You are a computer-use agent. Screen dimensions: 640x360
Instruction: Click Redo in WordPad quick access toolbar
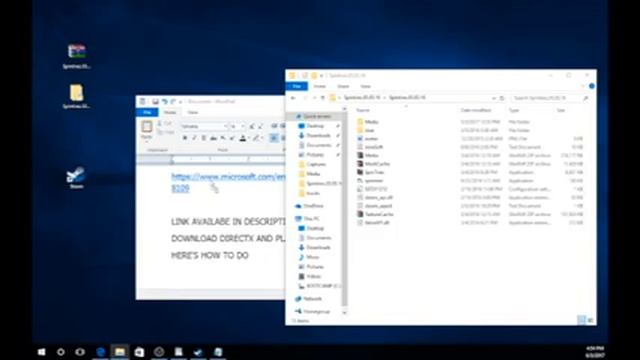click(x=173, y=102)
